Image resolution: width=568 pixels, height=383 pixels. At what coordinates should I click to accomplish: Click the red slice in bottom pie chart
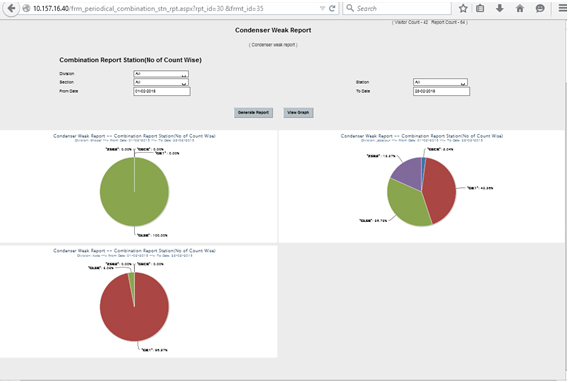(x=134, y=312)
